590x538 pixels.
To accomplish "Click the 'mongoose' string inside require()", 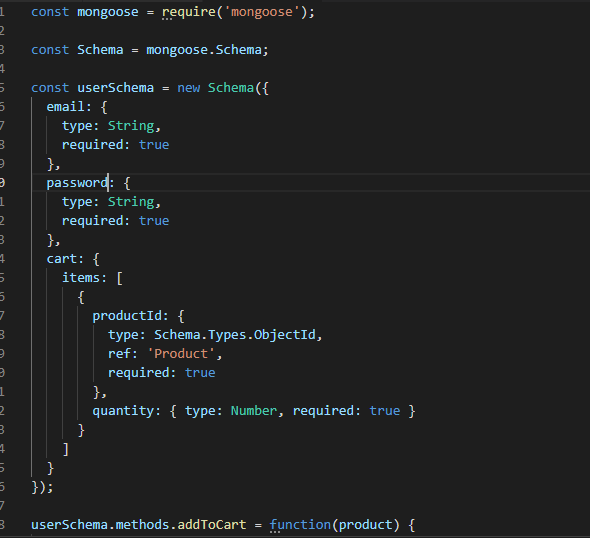I will (262, 12).
